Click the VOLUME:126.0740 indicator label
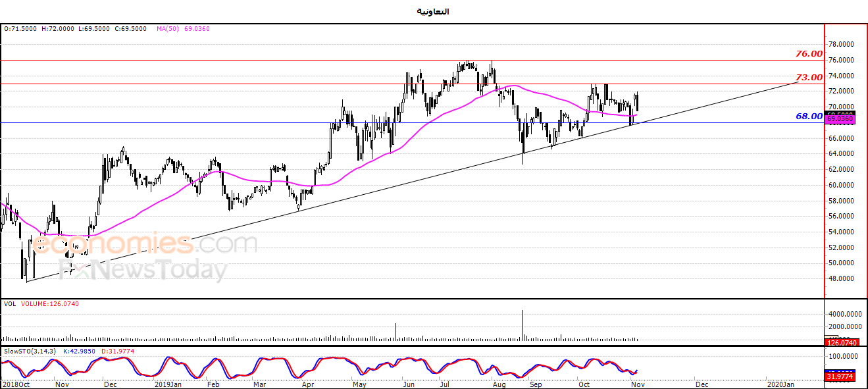Image resolution: width=868 pixels, height=389 pixels. click(x=50, y=304)
